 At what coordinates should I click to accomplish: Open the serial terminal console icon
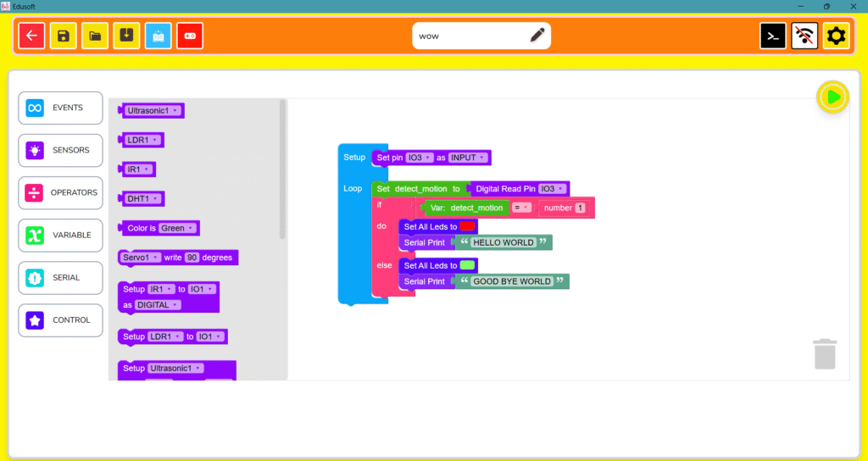pos(773,36)
